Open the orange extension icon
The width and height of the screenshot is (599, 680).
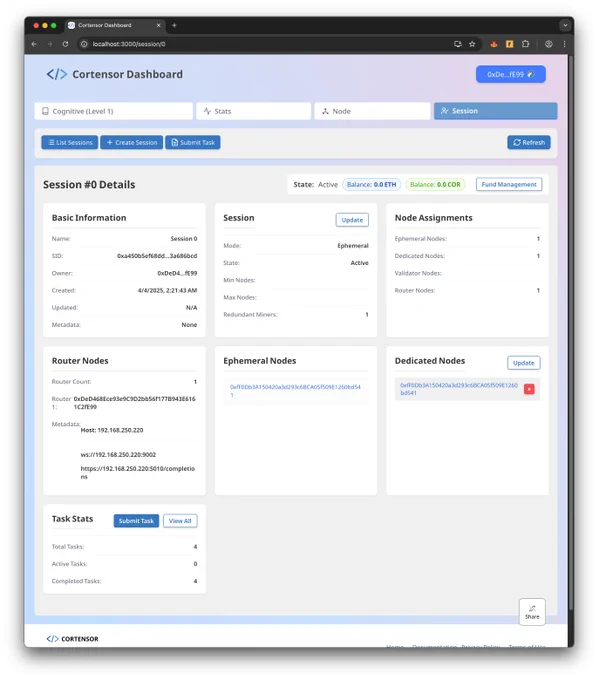click(510, 44)
